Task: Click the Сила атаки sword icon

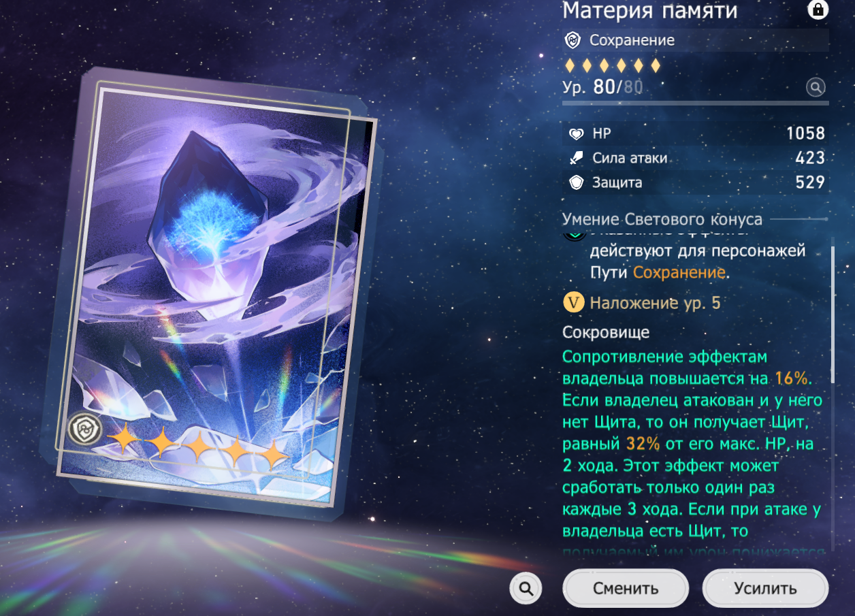Action: coord(577,159)
